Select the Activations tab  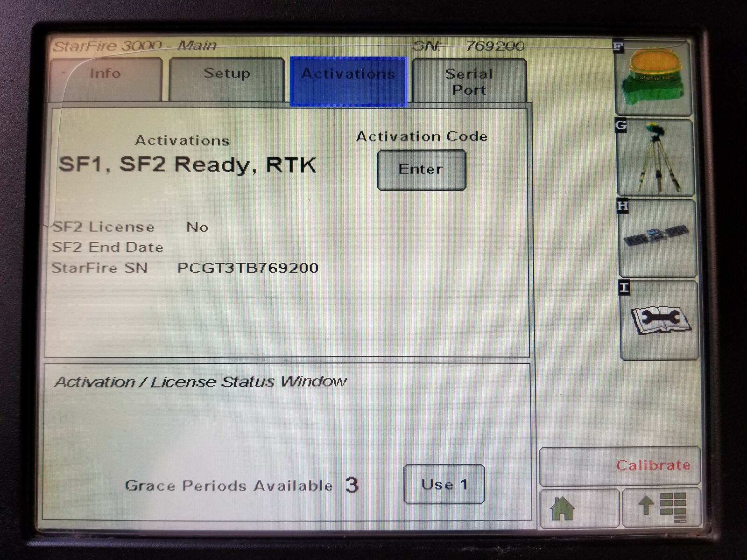pyautogui.click(x=348, y=81)
